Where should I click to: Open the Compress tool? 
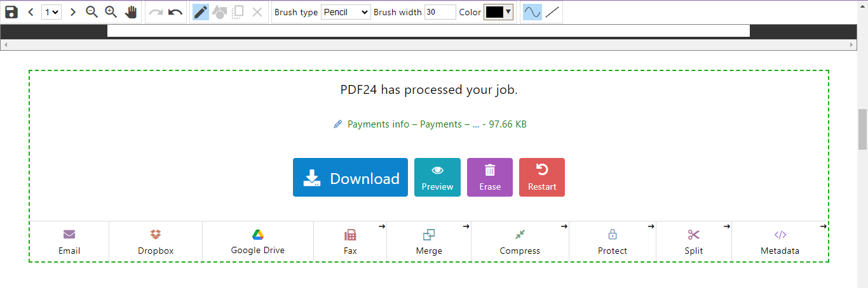(520, 241)
